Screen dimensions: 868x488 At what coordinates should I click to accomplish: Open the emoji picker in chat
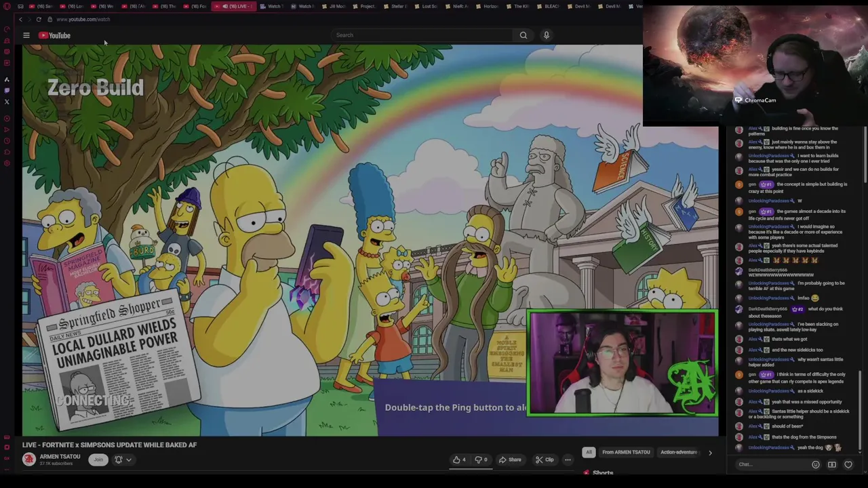(x=816, y=465)
